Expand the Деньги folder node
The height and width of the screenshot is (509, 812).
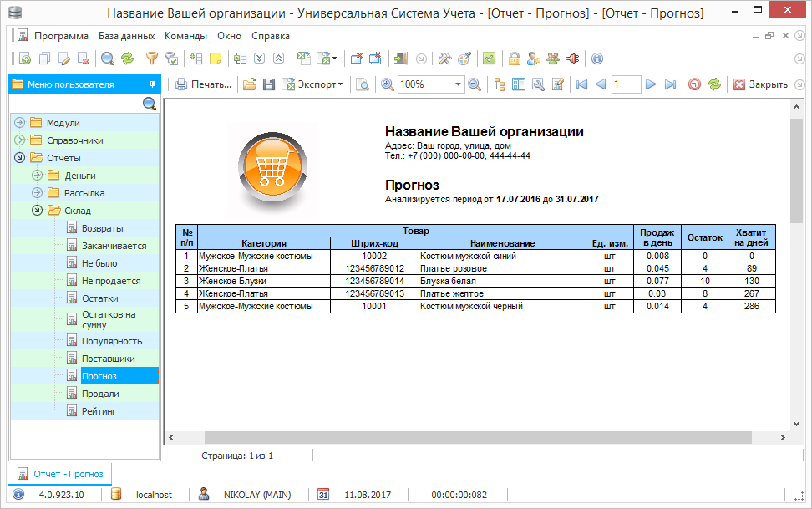coord(38,176)
